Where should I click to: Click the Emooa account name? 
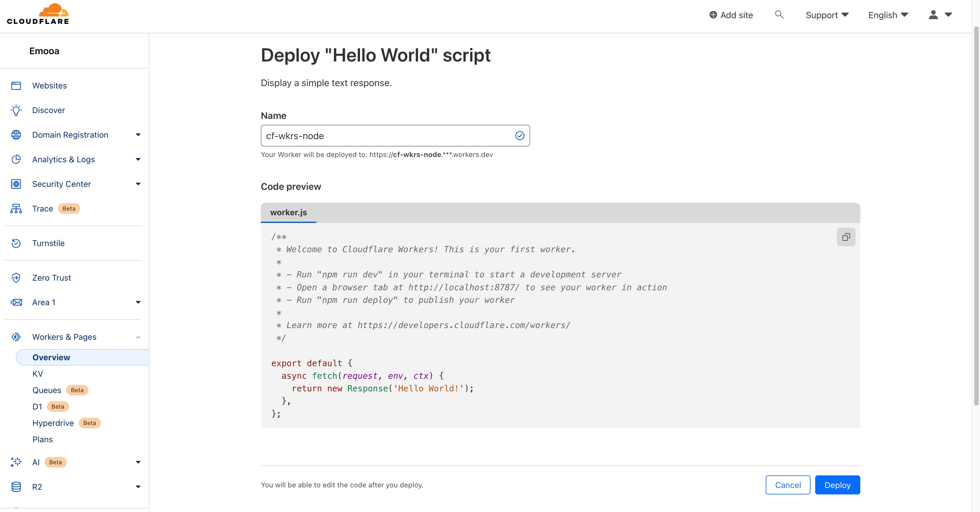click(44, 51)
